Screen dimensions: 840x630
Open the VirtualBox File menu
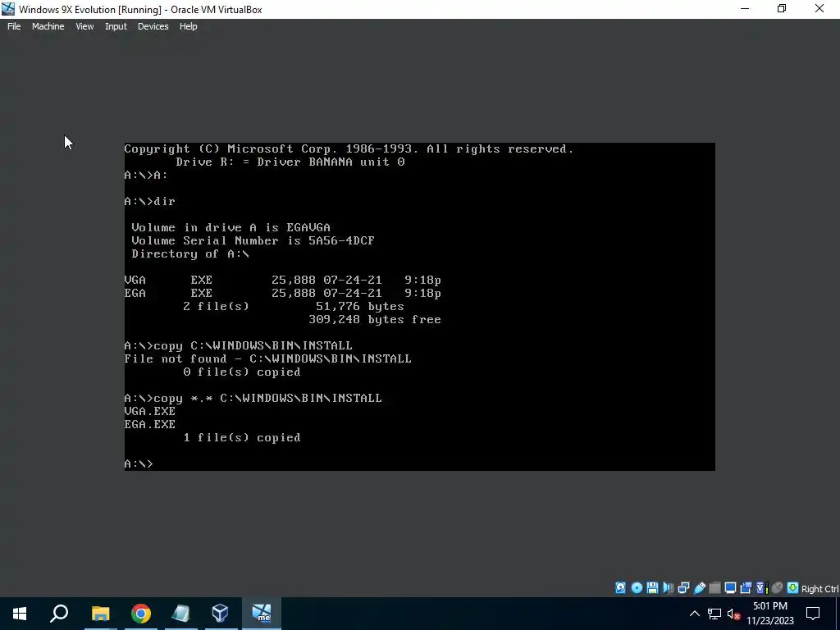pyautogui.click(x=14, y=26)
